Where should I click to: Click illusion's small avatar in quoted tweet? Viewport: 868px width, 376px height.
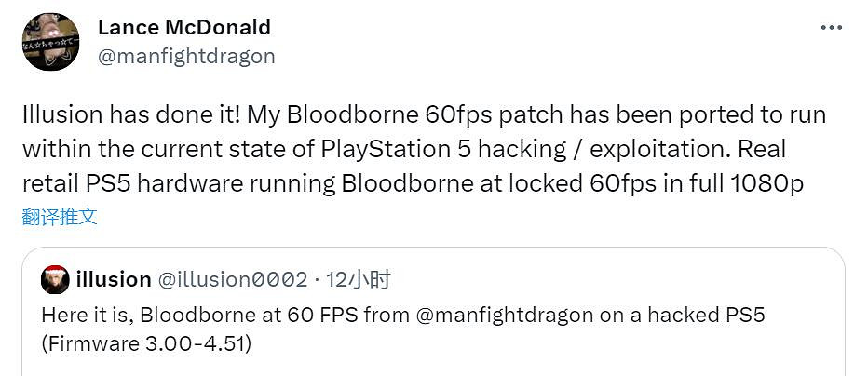click(x=55, y=278)
